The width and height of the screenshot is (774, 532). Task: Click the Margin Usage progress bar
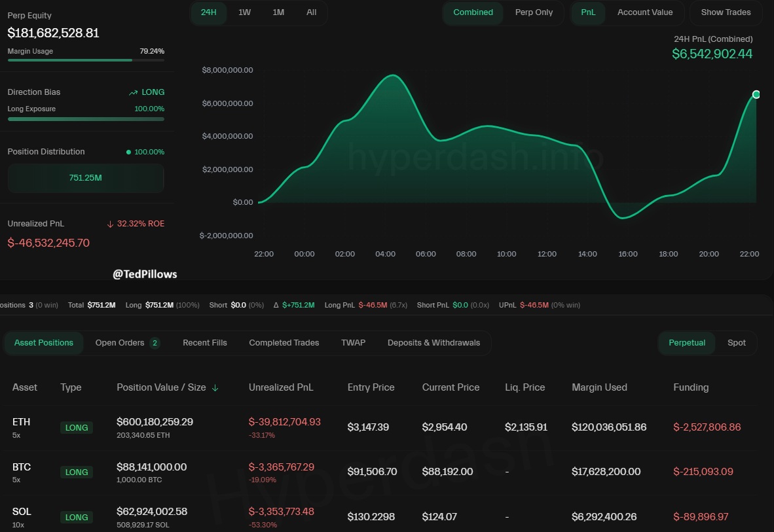[85, 60]
